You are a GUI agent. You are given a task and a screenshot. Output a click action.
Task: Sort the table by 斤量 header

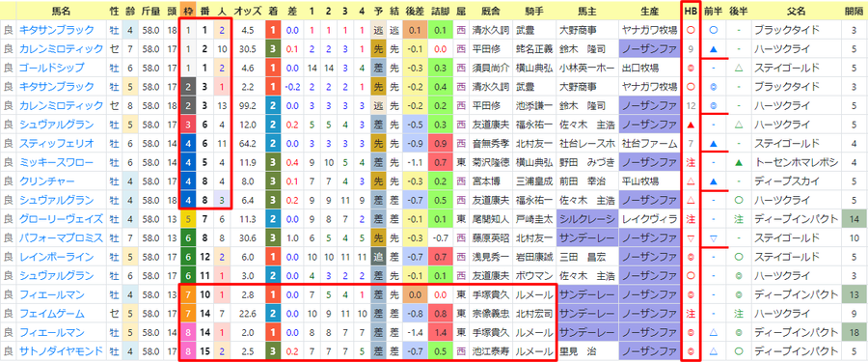[x=150, y=11]
